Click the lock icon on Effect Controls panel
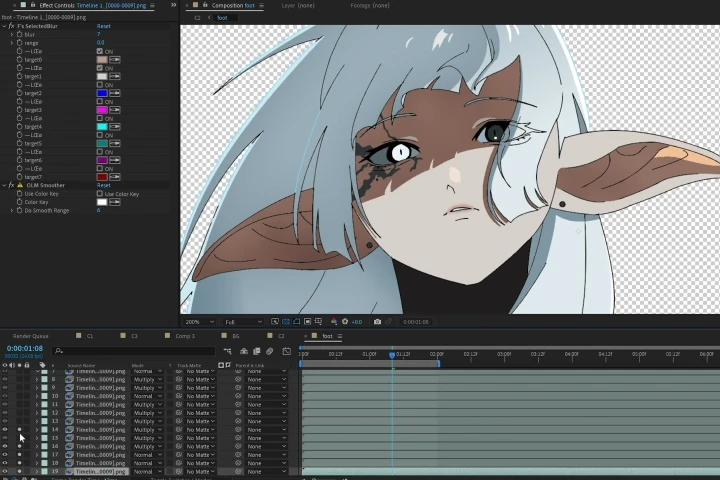The width and height of the screenshot is (720, 480). pyautogui.click(x=33, y=5)
